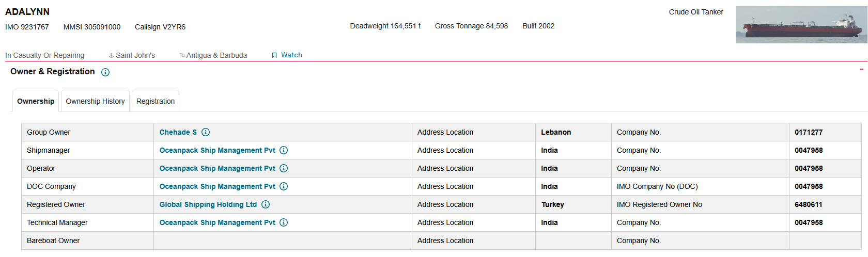
Task: Click the DOC Company row label
Action: coord(51,186)
